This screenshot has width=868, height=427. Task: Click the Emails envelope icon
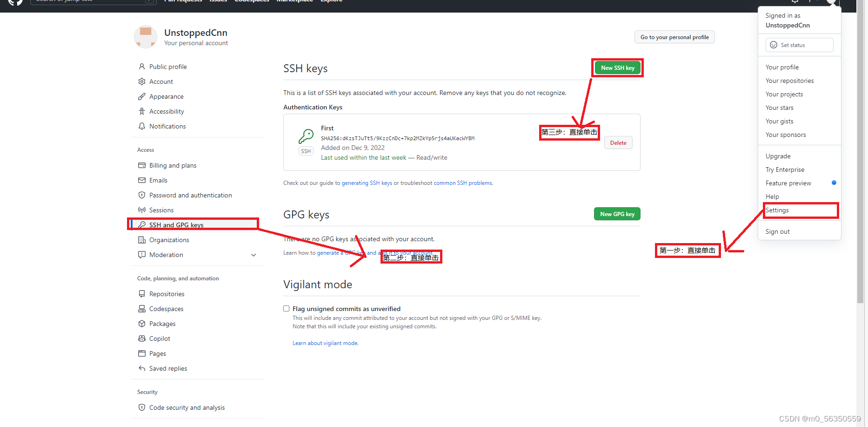[142, 180]
